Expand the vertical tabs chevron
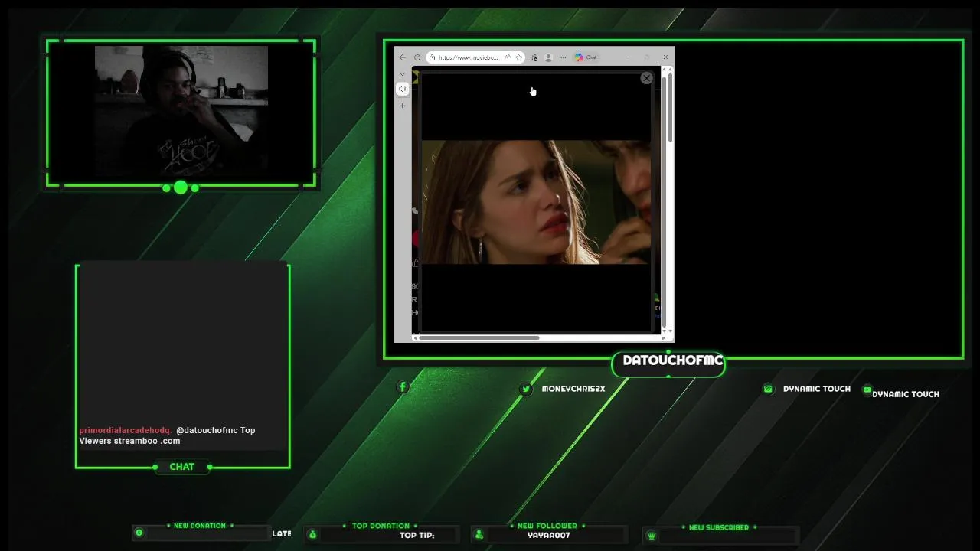This screenshot has width=980, height=551. point(402,74)
